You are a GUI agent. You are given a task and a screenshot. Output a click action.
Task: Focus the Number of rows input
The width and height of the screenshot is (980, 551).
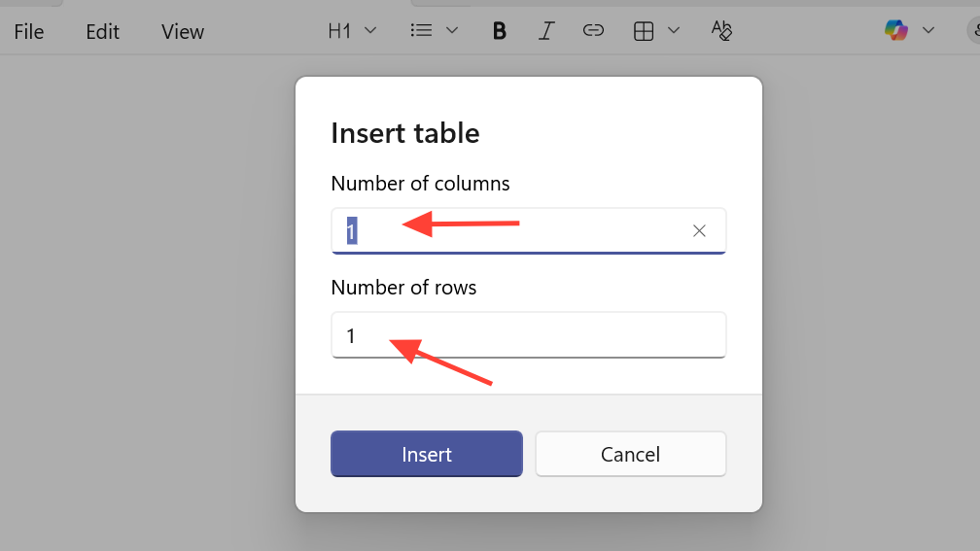(x=528, y=335)
